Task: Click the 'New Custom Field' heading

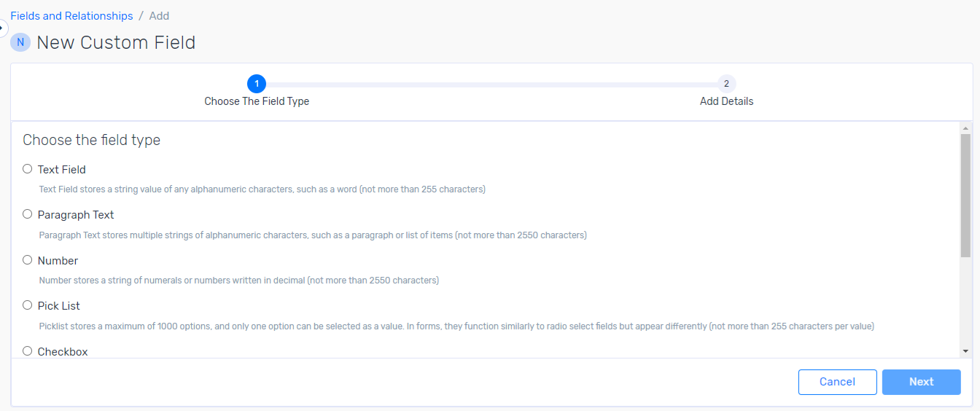Action: [x=116, y=42]
